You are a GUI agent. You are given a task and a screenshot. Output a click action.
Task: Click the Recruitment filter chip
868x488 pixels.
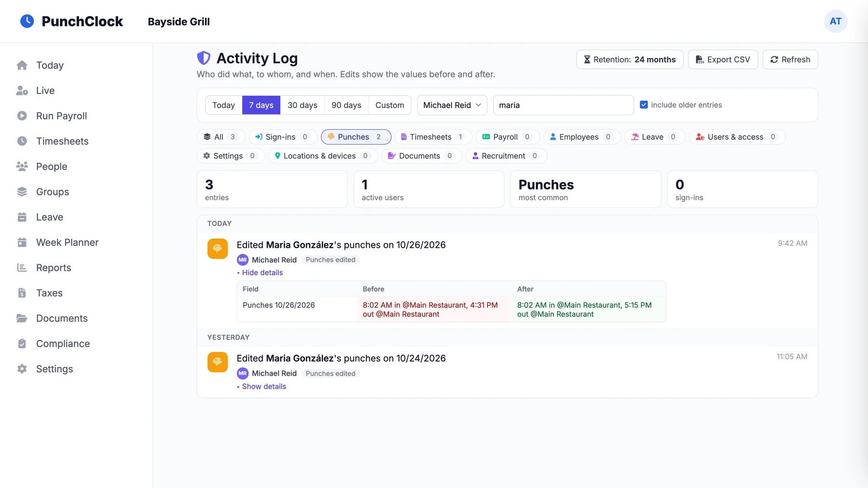(506, 156)
